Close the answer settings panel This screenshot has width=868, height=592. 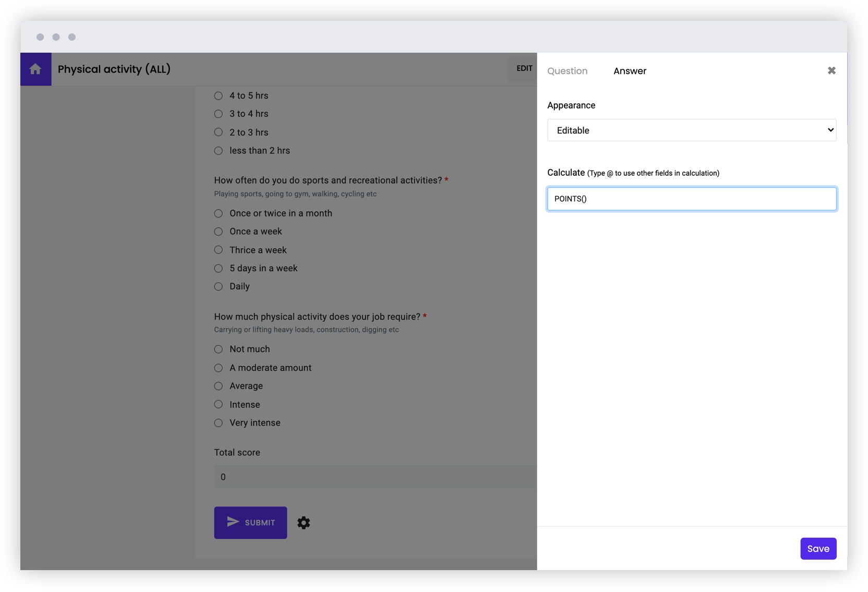831,70
